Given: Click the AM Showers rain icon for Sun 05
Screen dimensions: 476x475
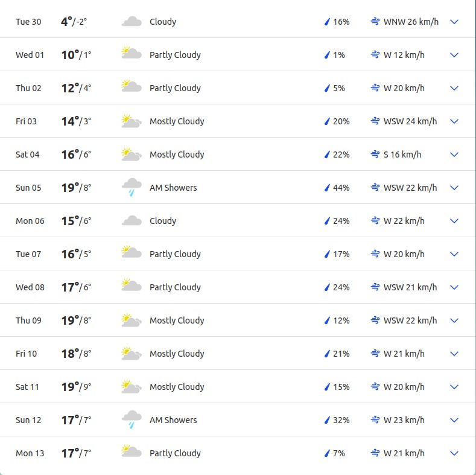Looking at the screenshot, I should 132,187.
